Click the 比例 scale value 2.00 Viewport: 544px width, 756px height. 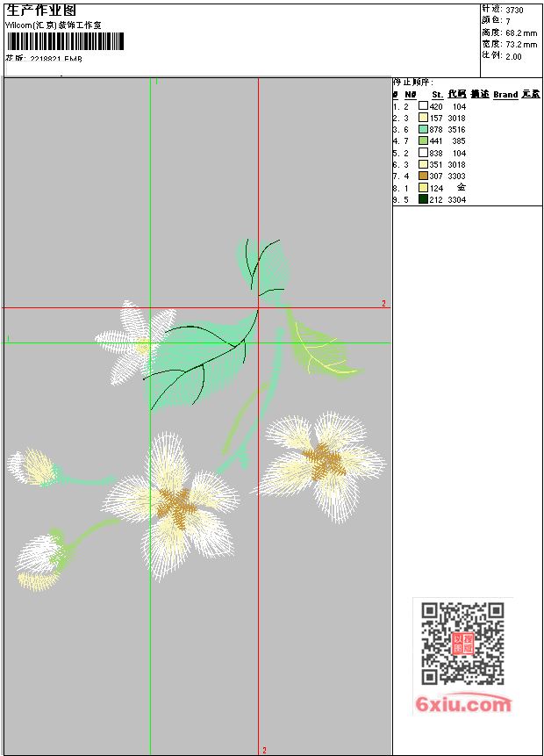click(x=513, y=55)
